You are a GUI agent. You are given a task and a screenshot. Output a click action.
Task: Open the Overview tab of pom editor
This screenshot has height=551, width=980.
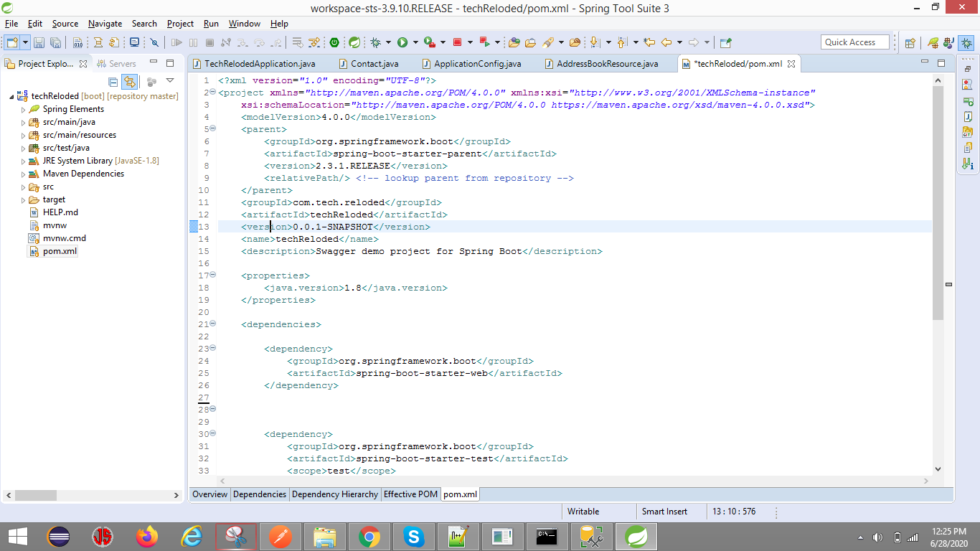[x=210, y=494]
